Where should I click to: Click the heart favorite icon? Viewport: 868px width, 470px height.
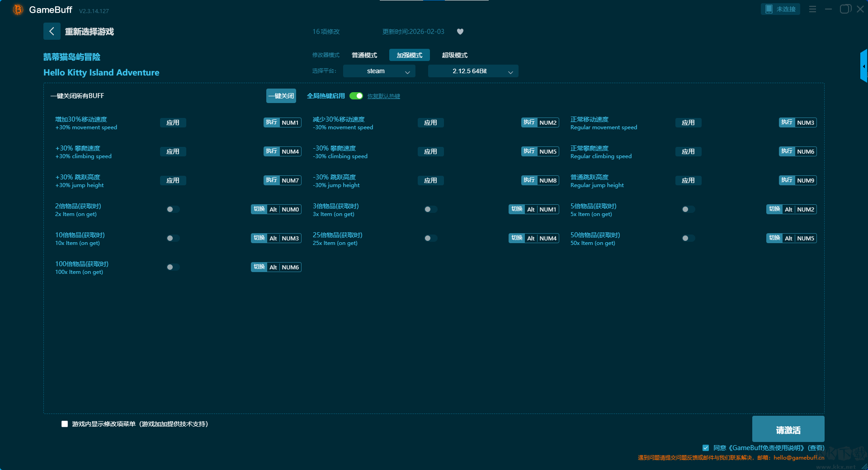[460, 32]
